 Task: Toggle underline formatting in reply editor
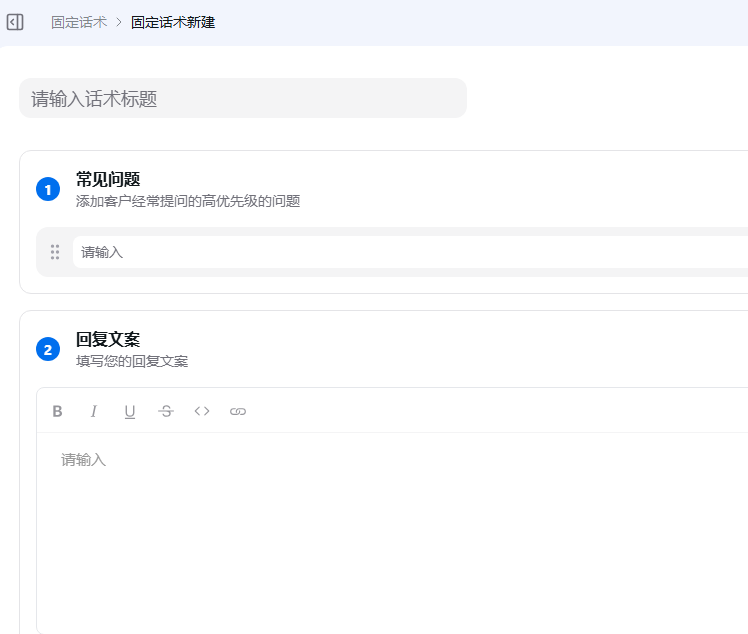coord(130,411)
